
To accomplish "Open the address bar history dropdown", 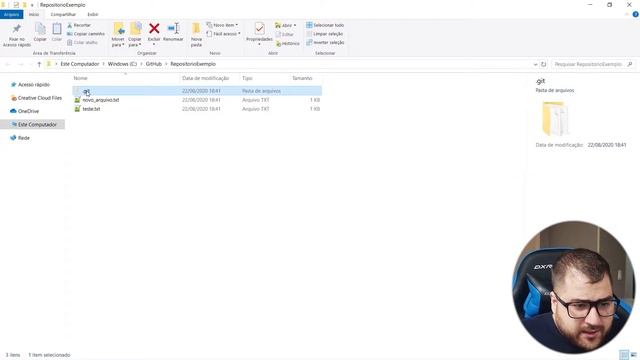I will 535,64.
